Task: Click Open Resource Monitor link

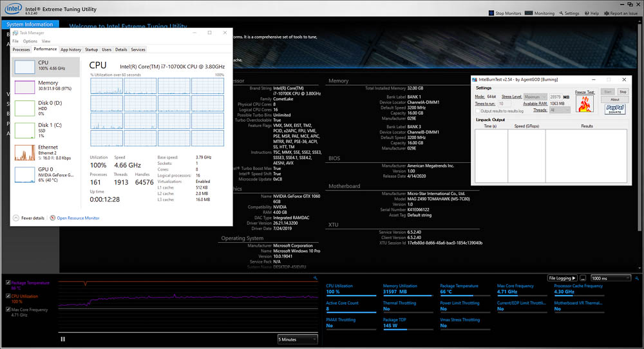Action: (78, 218)
